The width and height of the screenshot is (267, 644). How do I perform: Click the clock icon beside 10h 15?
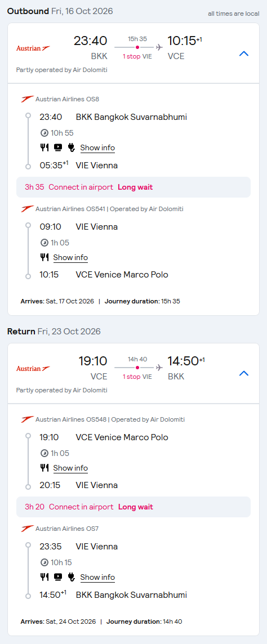(x=44, y=562)
